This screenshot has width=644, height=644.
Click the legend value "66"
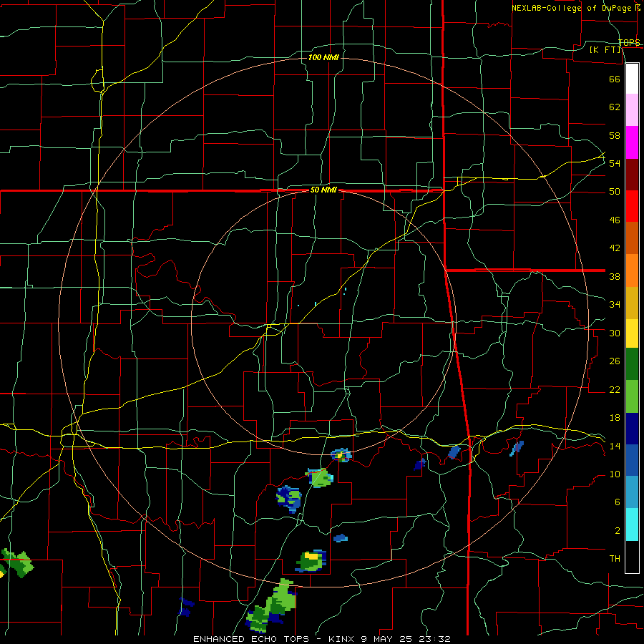(615, 79)
